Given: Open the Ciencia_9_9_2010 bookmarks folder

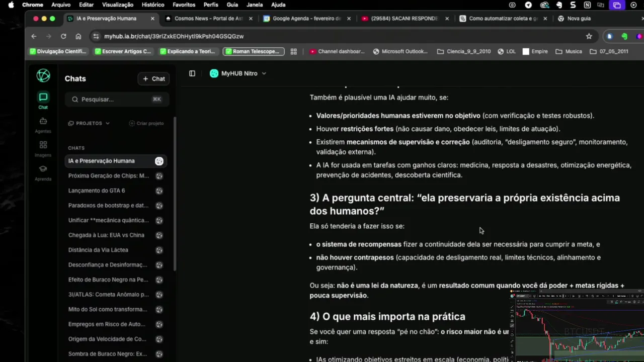Looking at the screenshot, I should pyautogui.click(x=464, y=51).
